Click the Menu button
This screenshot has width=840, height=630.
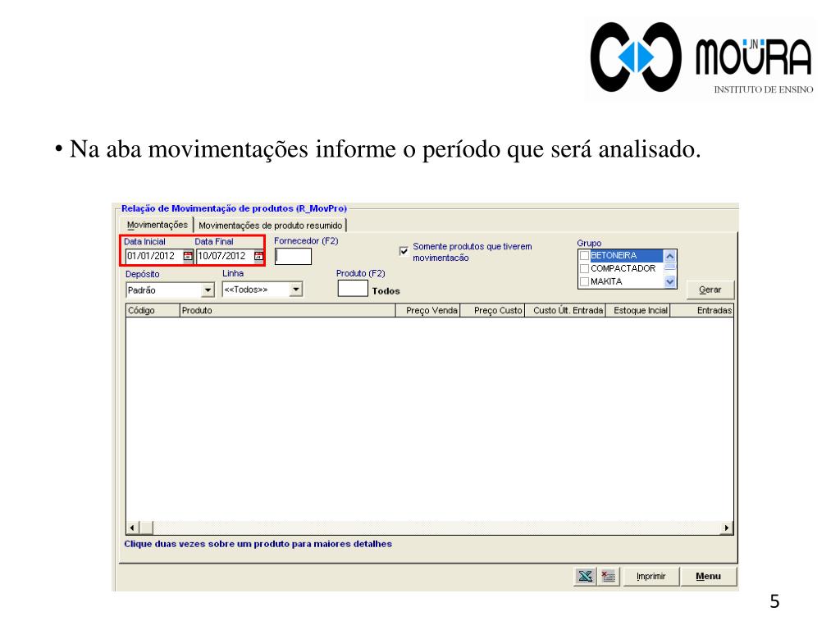708,577
